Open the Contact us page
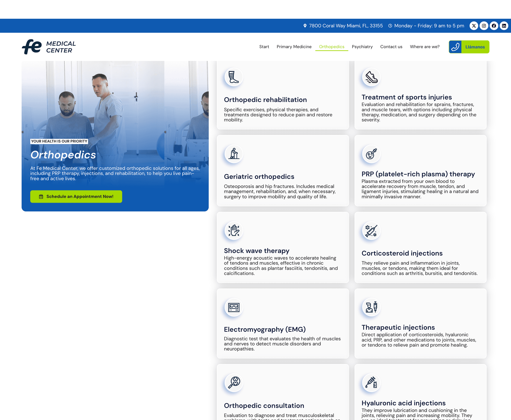 point(391,47)
